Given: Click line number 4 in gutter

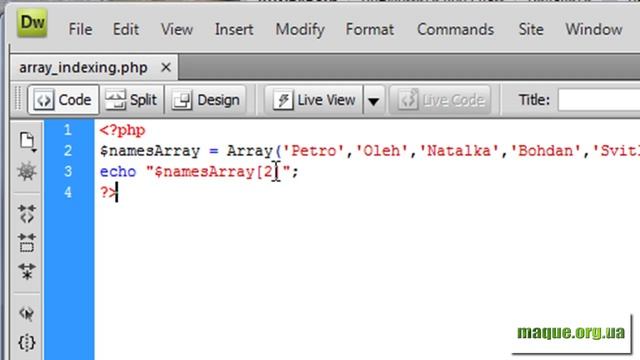Looking at the screenshot, I should tap(68, 192).
